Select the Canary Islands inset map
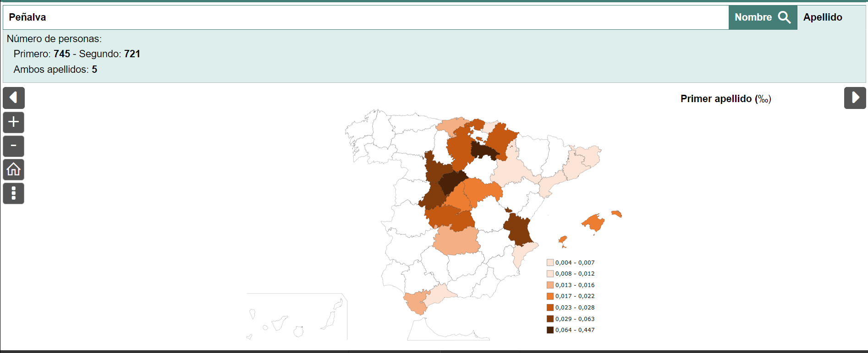The image size is (868, 353). [x=297, y=316]
